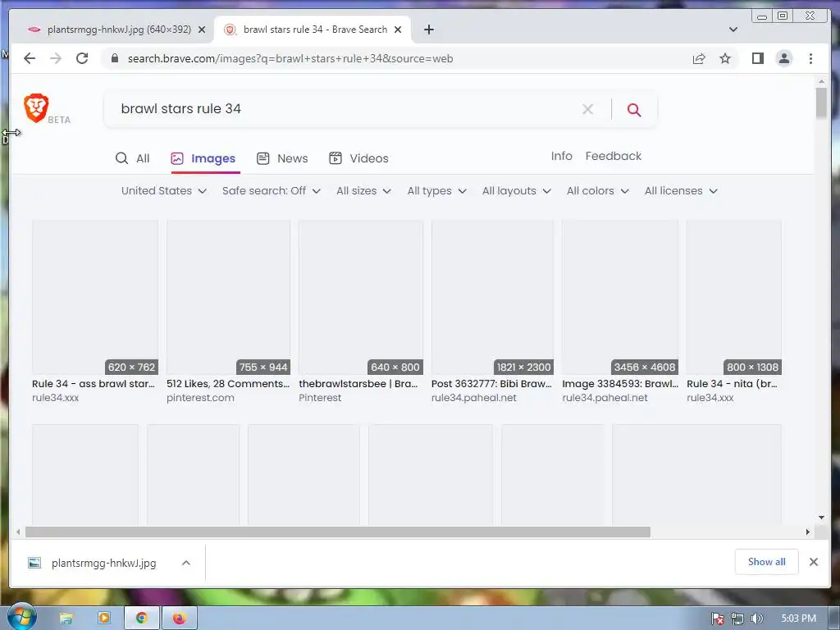840x630 pixels.
Task: Click the scroll-left arrow on the horizontal scrollbar
Action: coord(18,532)
